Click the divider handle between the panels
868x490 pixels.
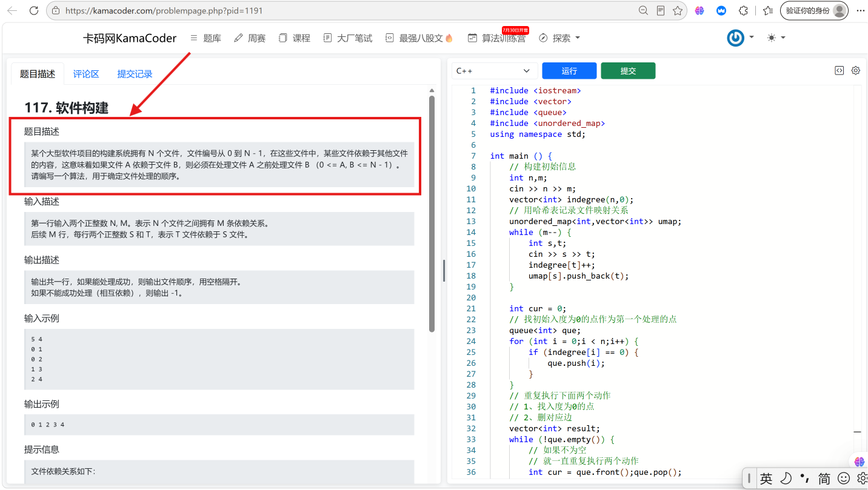click(444, 271)
